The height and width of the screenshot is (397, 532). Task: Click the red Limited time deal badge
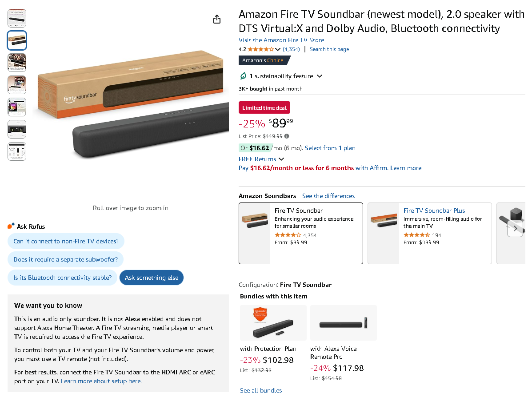(264, 107)
